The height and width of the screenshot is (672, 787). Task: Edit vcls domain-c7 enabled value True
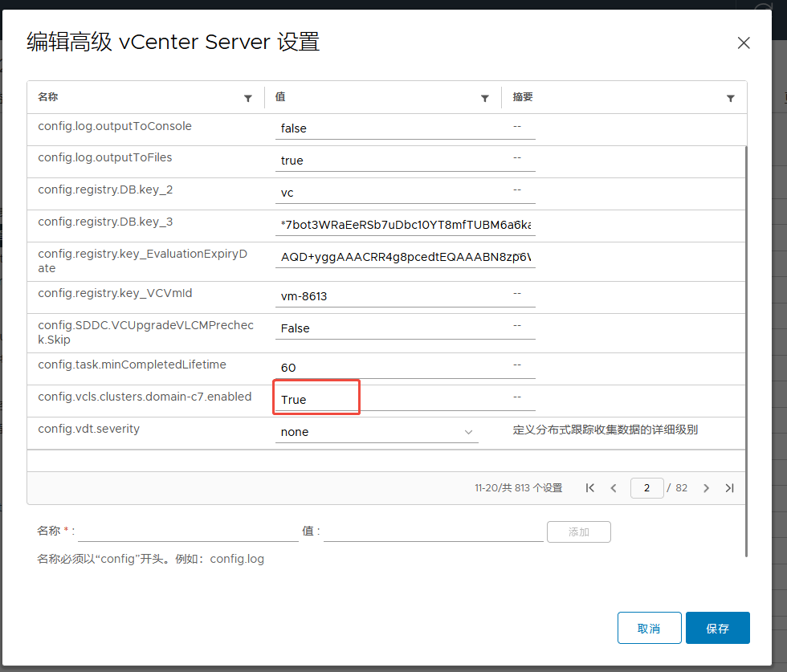click(x=405, y=400)
